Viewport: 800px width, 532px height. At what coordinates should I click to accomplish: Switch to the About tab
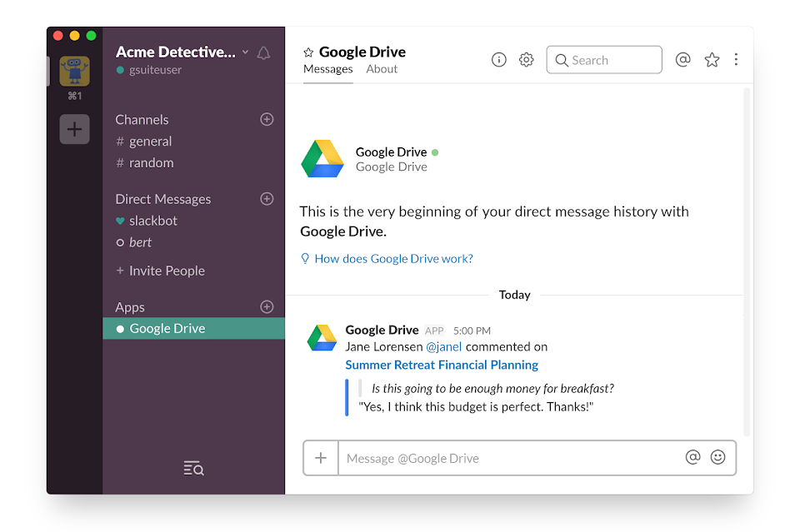click(382, 69)
